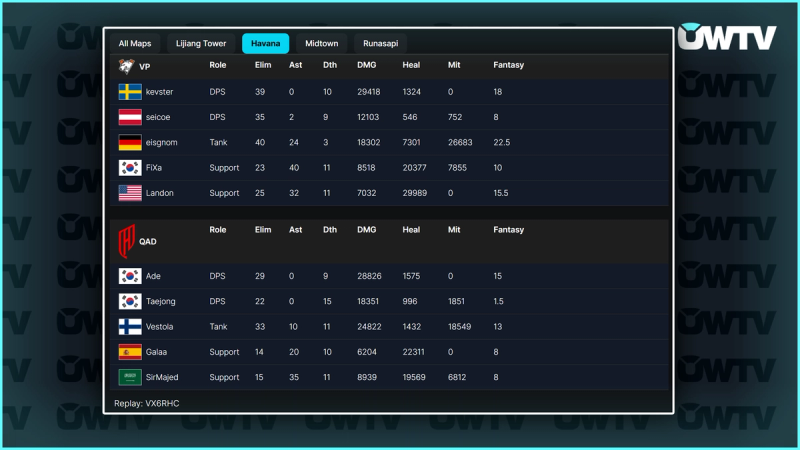Open player Ade's profile
Viewport: 800px width, 450px height.
153,276
